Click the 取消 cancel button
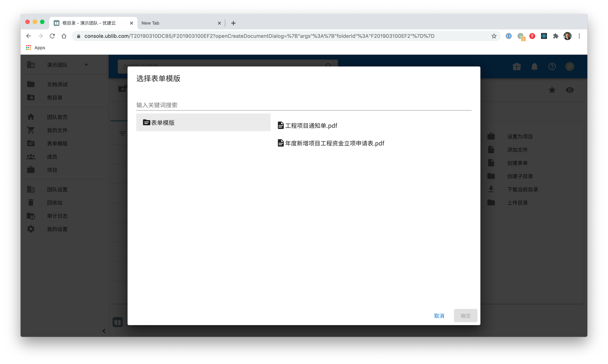 click(439, 316)
